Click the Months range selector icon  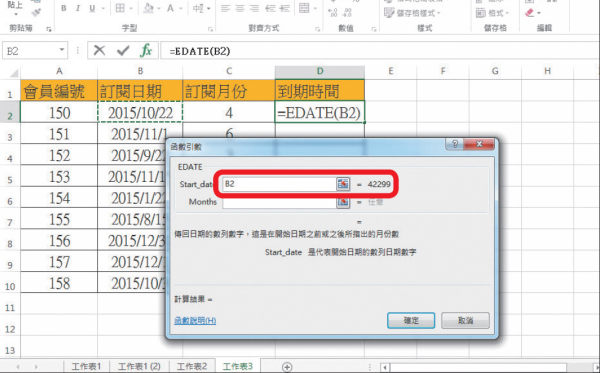click(343, 202)
